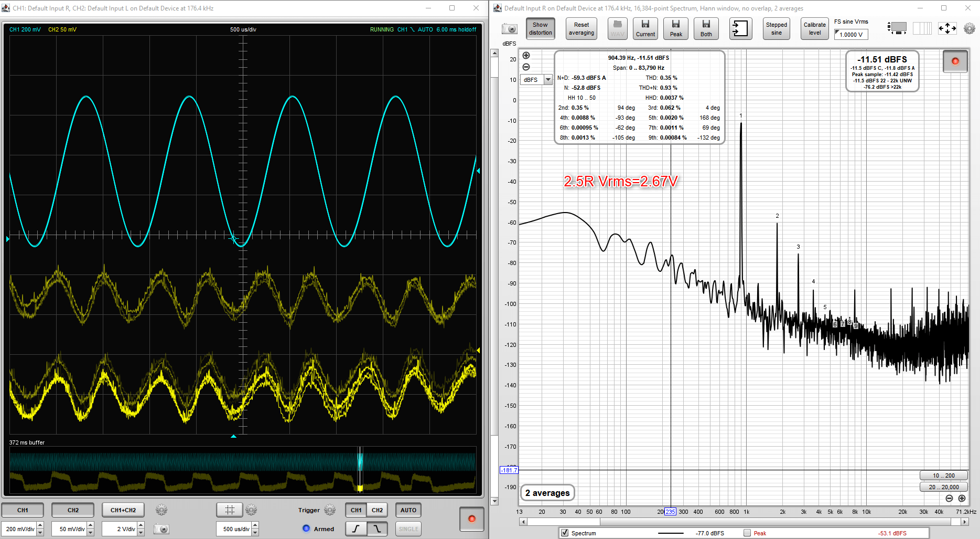
Task: Zoom in frequency axis with plus icon
Action: point(962,499)
